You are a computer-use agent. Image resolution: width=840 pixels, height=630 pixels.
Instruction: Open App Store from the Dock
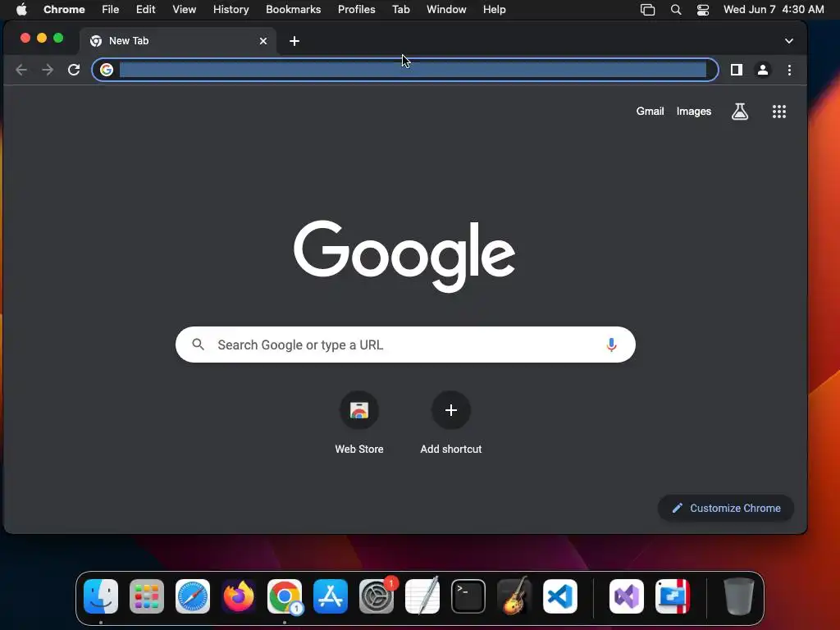(331, 596)
